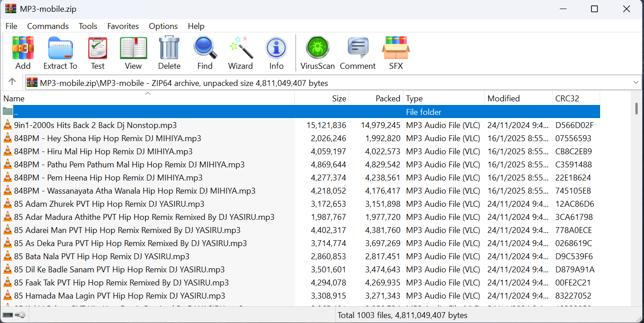Screen dimensions: 644x323
Task: Sort by the CRC32 column header
Action: (x=576, y=98)
